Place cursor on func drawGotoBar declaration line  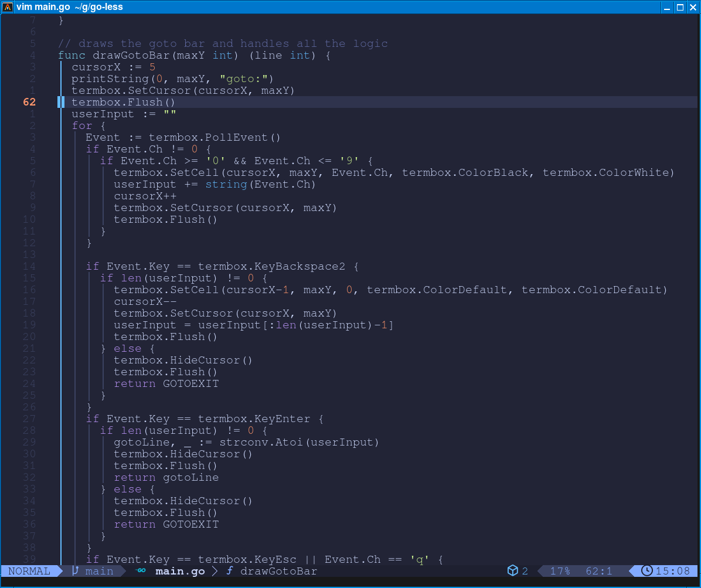[x=193, y=55]
